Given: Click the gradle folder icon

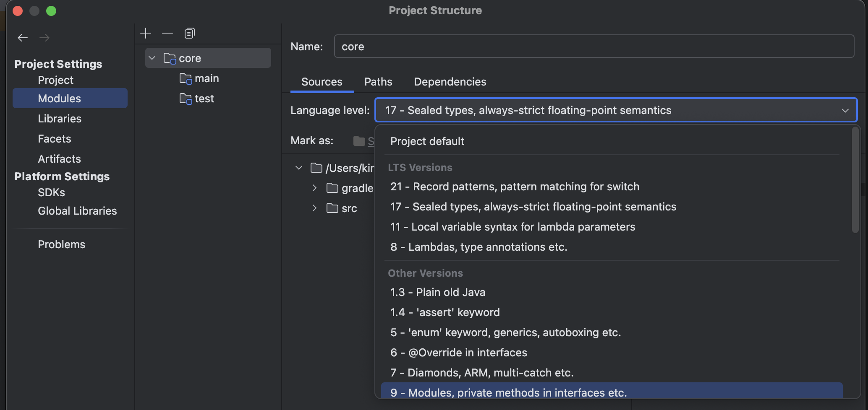Looking at the screenshot, I should tap(332, 188).
